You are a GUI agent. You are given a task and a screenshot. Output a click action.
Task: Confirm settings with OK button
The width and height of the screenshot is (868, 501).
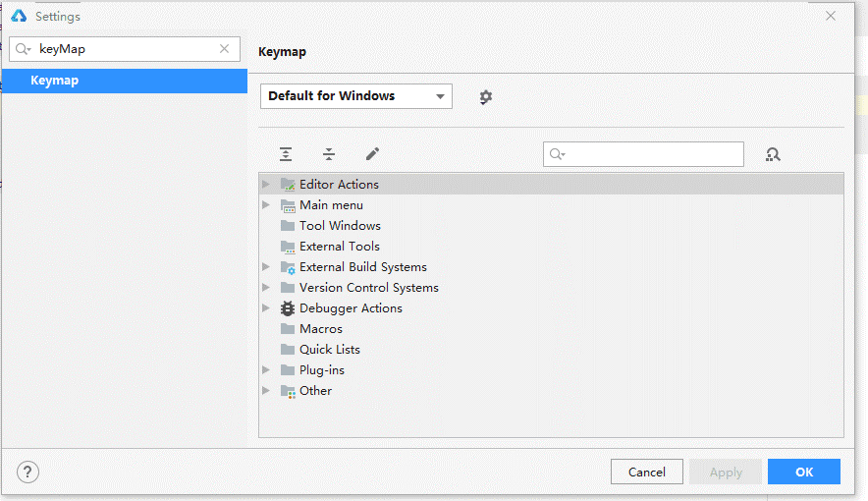point(804,472)
